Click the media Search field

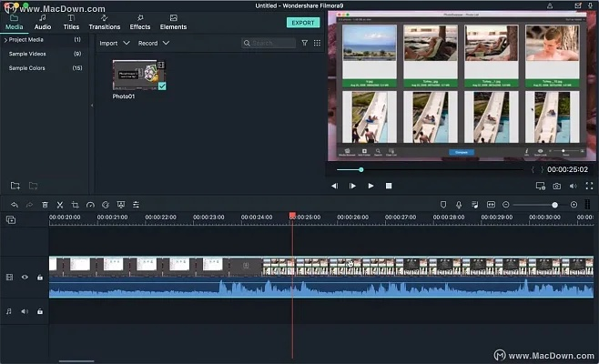pos(269,43)
